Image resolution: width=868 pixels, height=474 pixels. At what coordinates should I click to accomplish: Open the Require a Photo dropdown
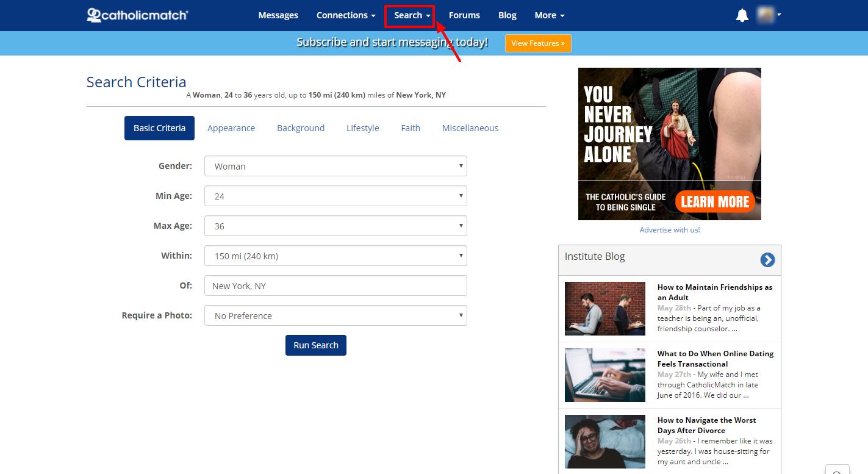tap(335, 315)
